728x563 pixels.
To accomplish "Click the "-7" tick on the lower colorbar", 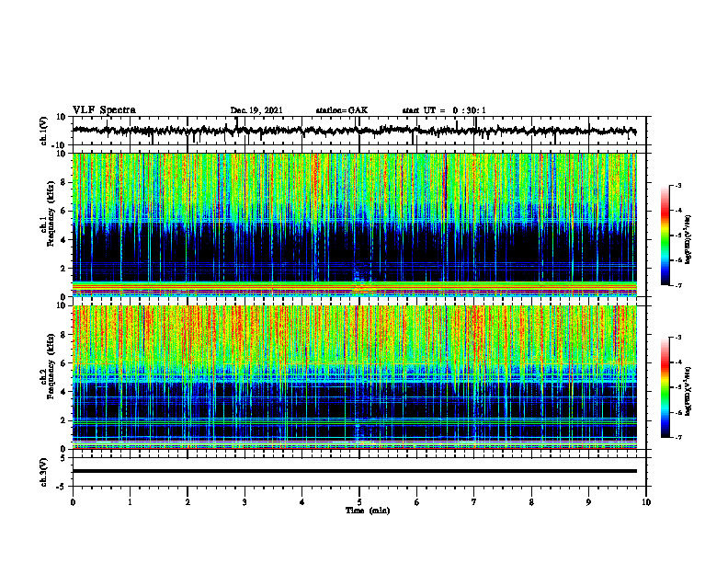I will pos(678,437).
